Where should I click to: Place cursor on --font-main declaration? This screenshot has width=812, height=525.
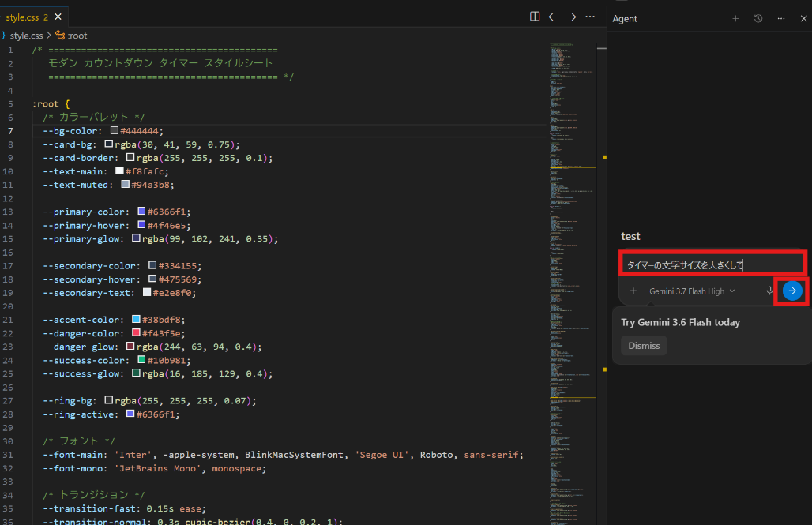[x=283, y=455]
